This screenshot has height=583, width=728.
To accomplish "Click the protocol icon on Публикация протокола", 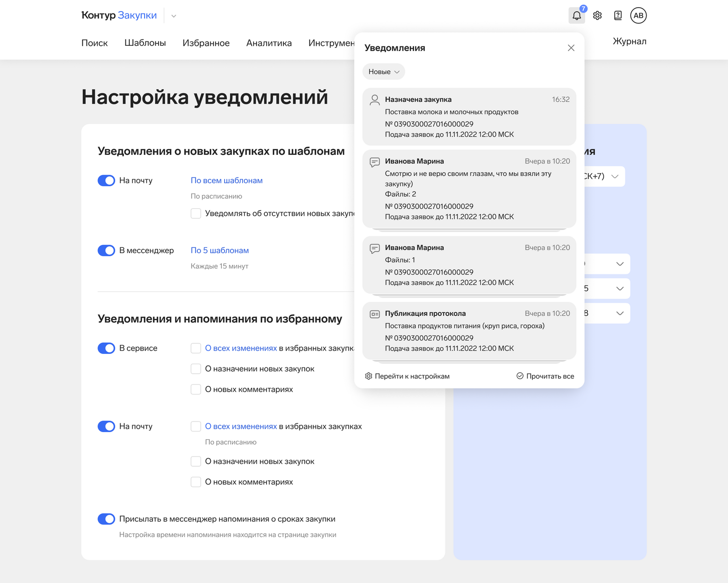I will point(375,314).
